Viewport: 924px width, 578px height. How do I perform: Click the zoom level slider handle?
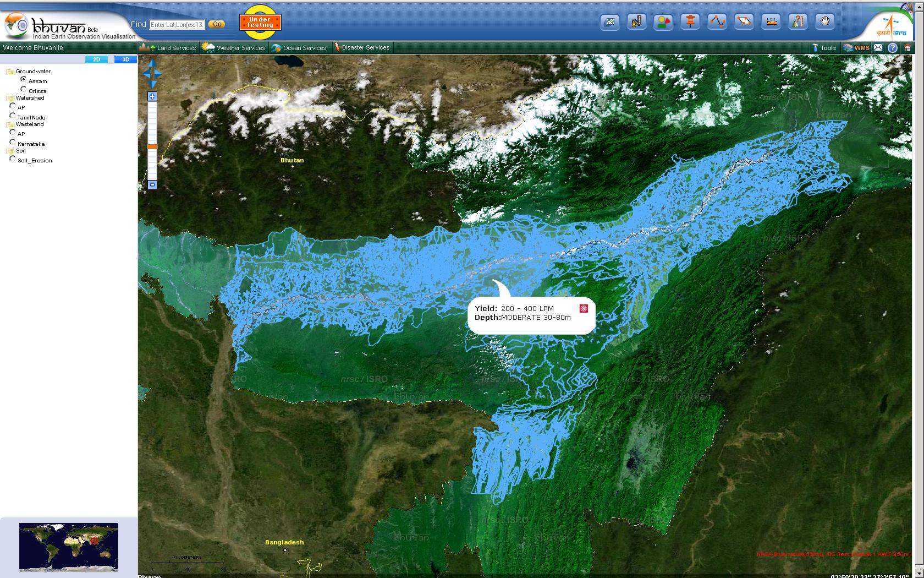click(x=152, y=147)
